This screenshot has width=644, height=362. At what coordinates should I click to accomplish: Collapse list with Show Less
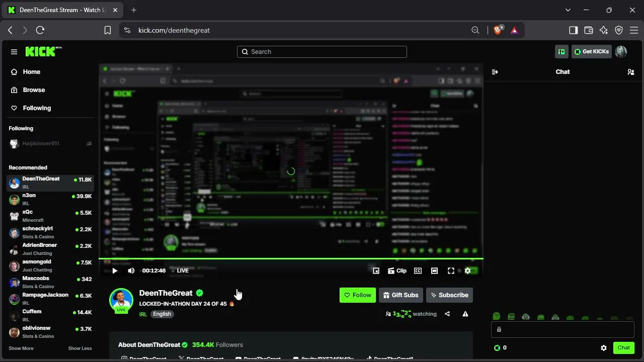coord(80,348)
